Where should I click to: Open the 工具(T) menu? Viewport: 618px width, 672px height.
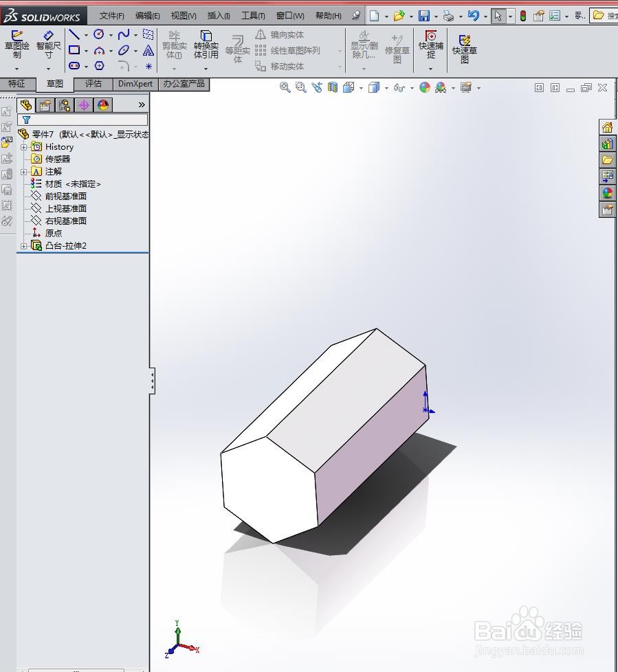pyautogui.click(x=253, y=16)
